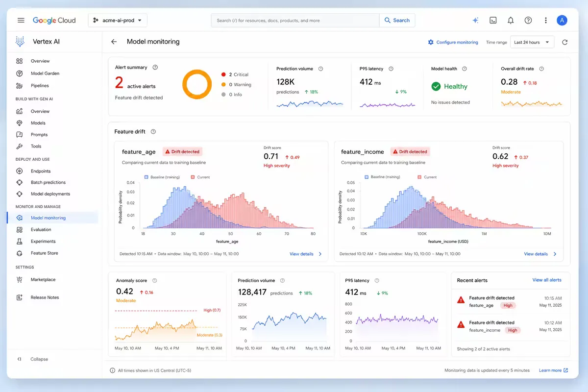Click the Google Cloud logo
This screenshot has height=392, width=588.
pyautogui.click(x=54, y=20)
